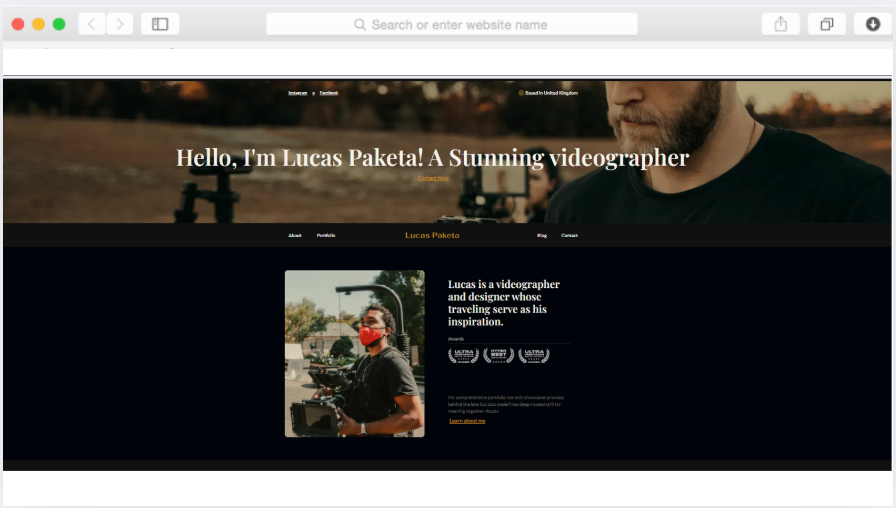Show all tabs overview icon
The height and width of the screenshot is (508, 896).
tap(827, 24)
